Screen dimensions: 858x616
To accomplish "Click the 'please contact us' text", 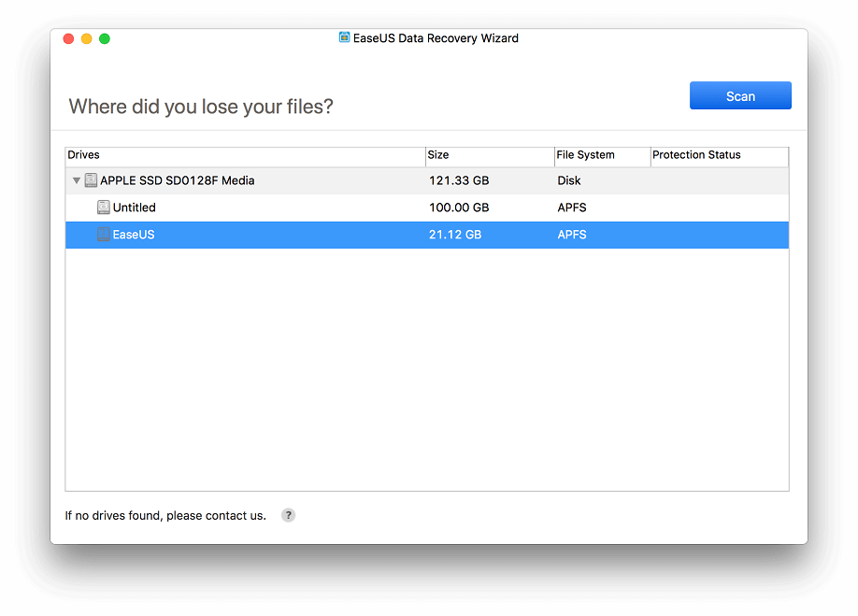I will tap(216, 516).
